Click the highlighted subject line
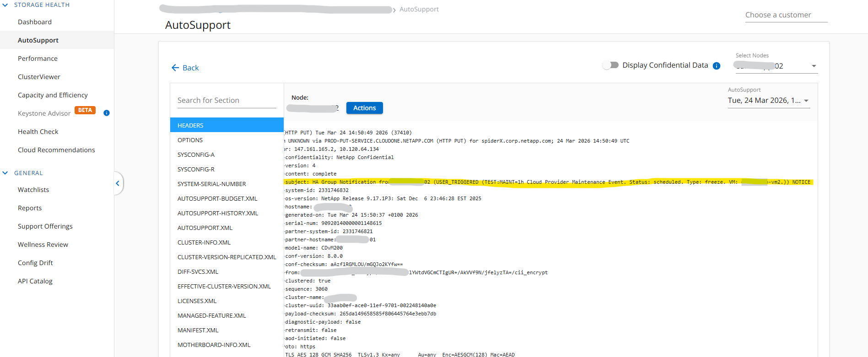Viewport: 868px width, 357px height. point(548,182)
